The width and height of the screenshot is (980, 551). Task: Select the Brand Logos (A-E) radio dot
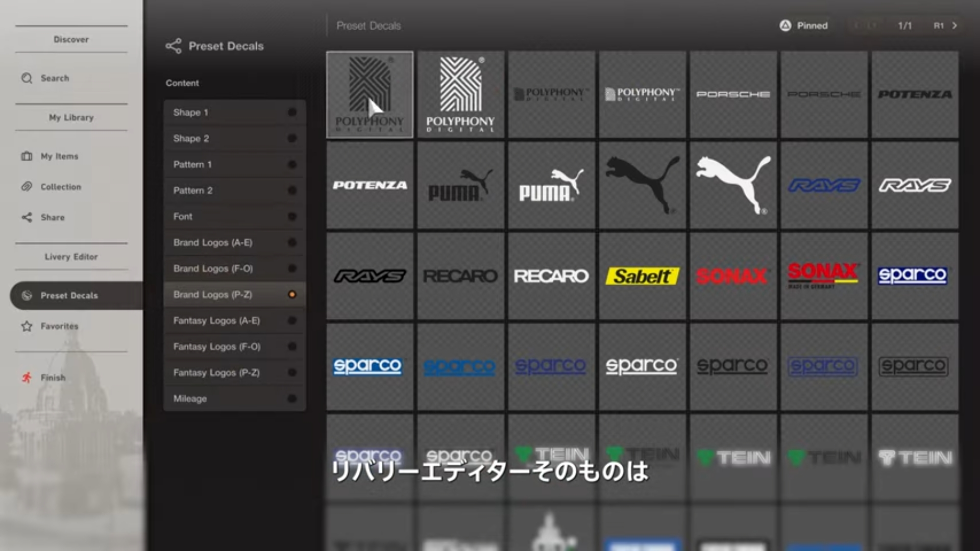292,242
